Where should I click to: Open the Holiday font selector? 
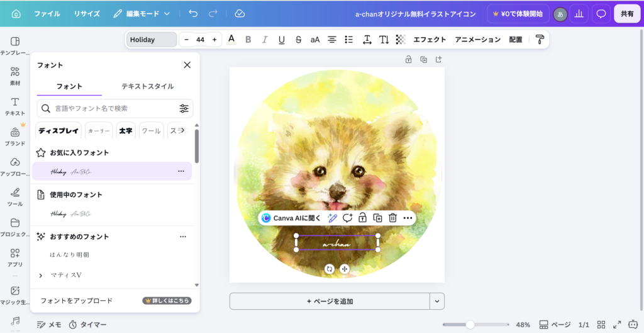(151, 40)
